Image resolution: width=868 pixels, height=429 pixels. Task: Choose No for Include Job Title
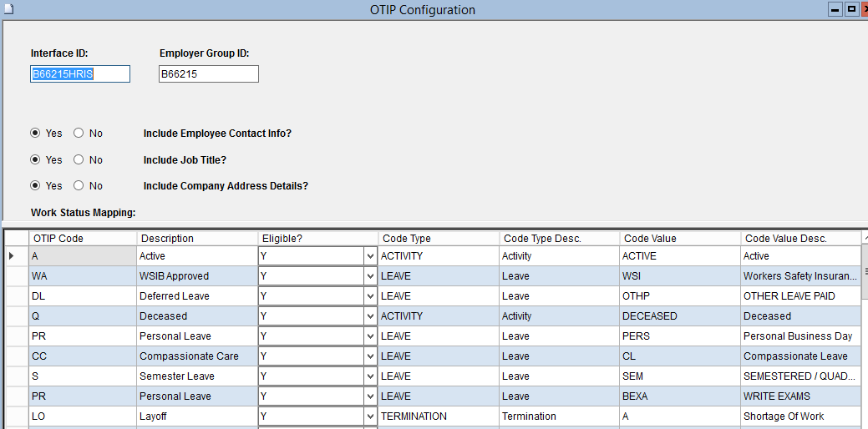pos(79,159)
